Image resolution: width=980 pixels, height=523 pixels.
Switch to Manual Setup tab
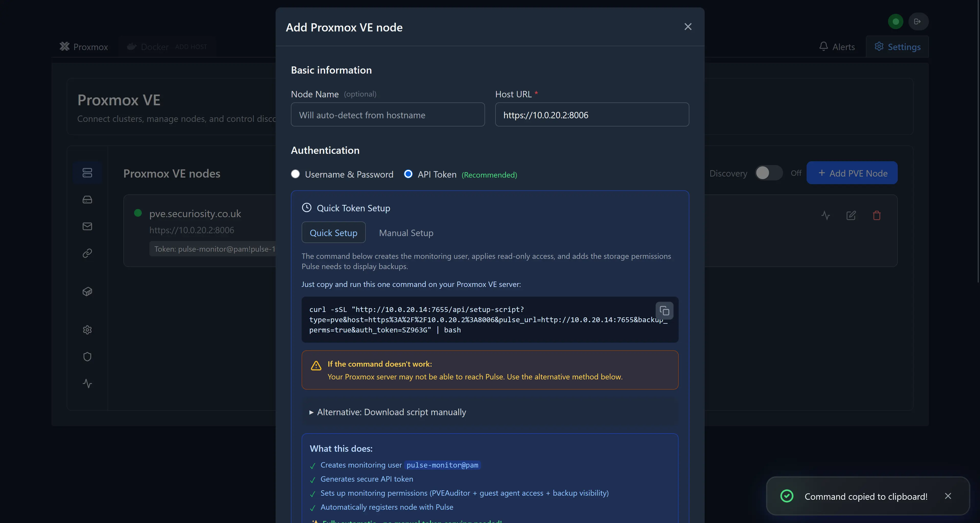click(406, 233)
